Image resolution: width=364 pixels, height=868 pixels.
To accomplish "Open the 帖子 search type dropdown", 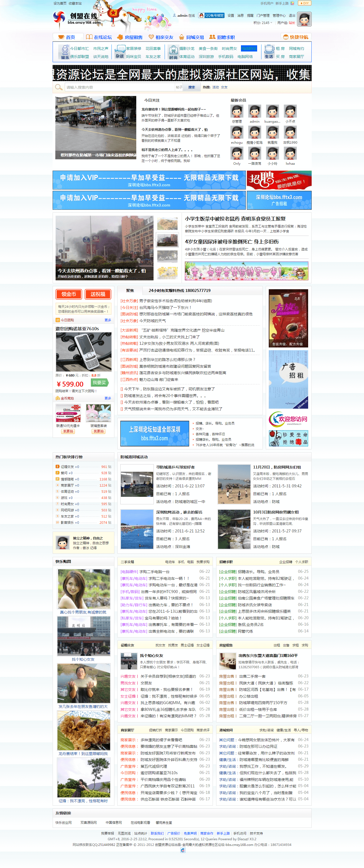I will click(179, 87).
